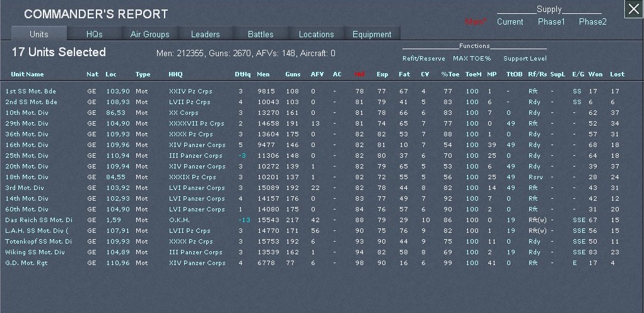Image resolution: width=644 pixels, height=313 pixels.
Task: Select Current supply view
Action: [510, 22]
